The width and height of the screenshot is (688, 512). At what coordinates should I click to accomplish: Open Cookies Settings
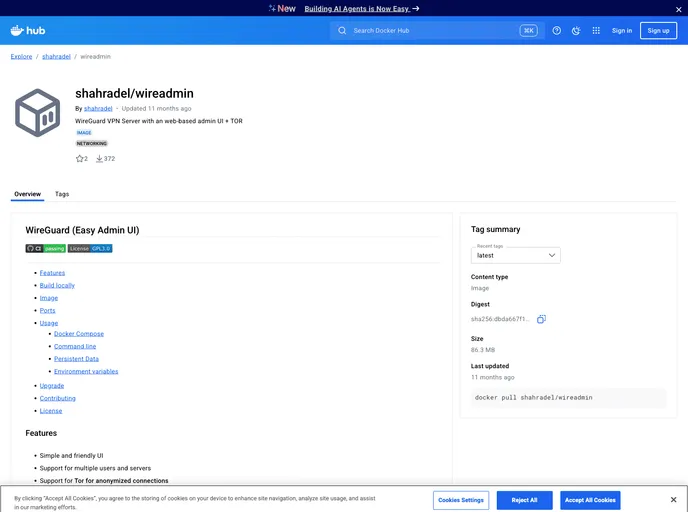[461, 500]
